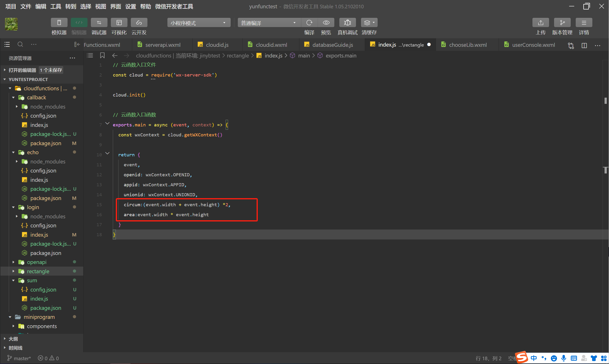Open the Cloud Development (云开发) console
609x364 pixels.
point(139,23)
